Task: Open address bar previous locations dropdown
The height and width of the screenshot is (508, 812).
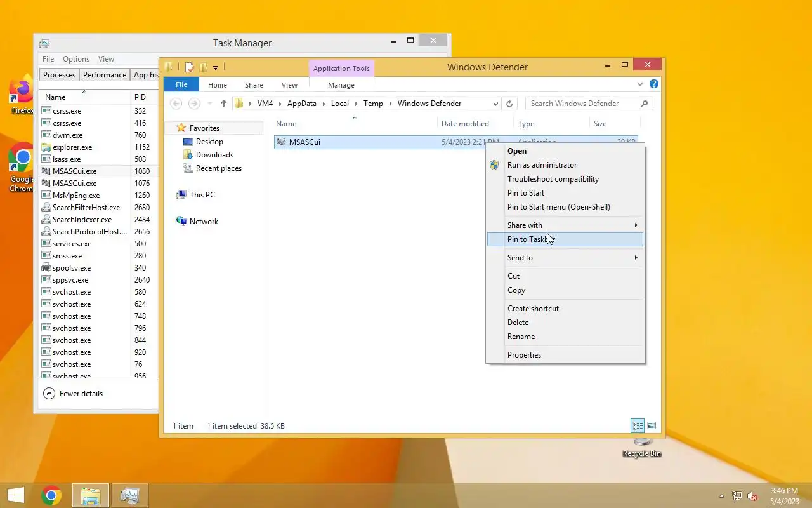Action: pyautogui.click(x=495, y=104)
